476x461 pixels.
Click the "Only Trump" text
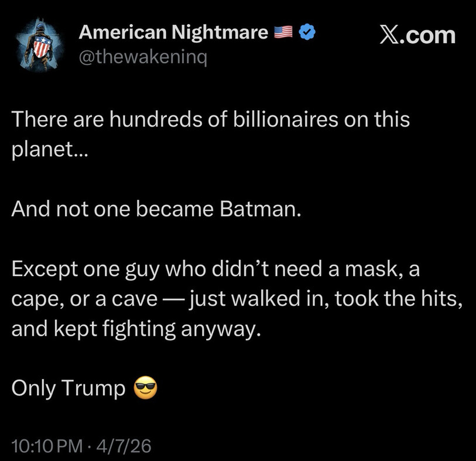pyautogui.click(x=69, y=388)
